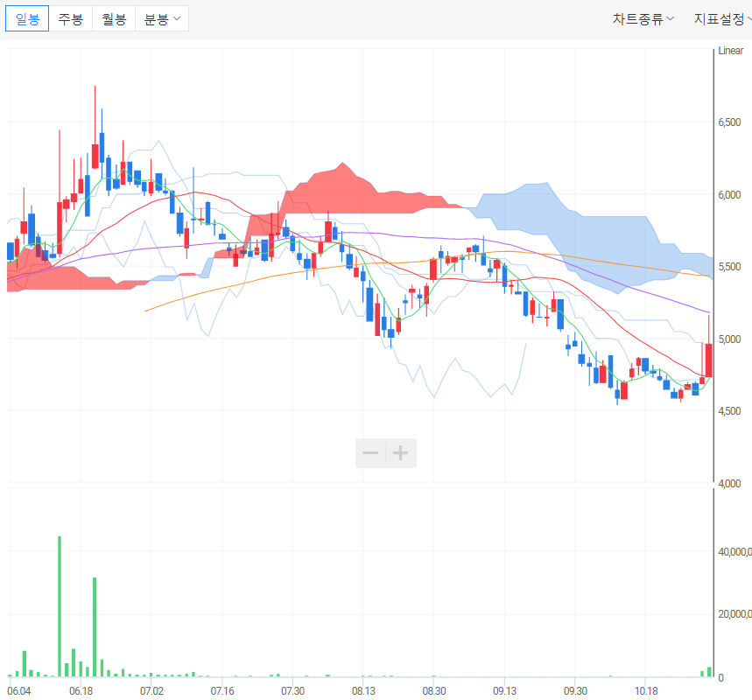Click the 07.30 date axis label

293,691
